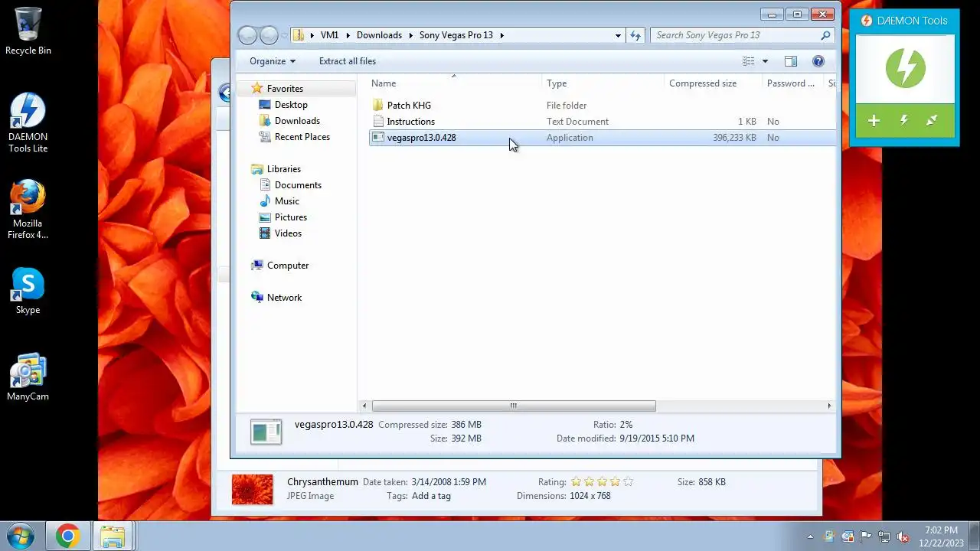Click the Chrysanthemum thumbnail in details pane

(x=252, y=489)
